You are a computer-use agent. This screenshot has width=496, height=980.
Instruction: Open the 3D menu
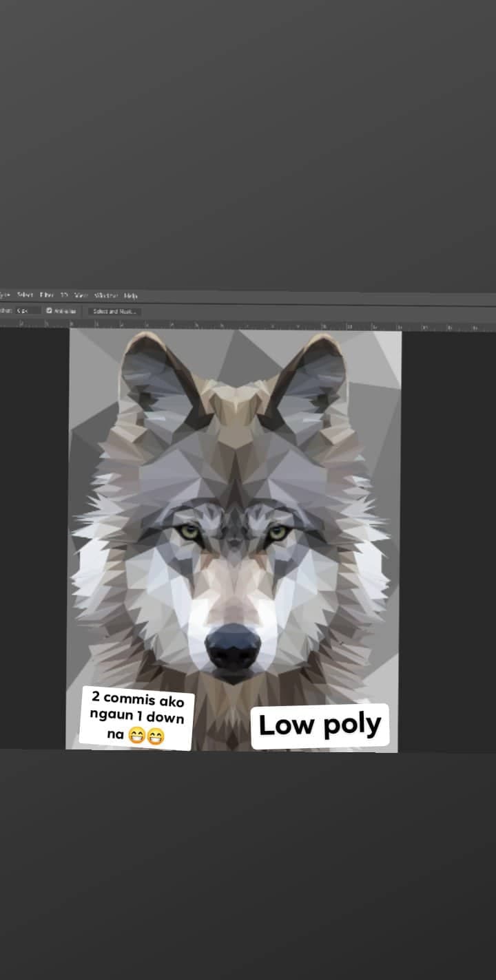click(x=64, y=295)
